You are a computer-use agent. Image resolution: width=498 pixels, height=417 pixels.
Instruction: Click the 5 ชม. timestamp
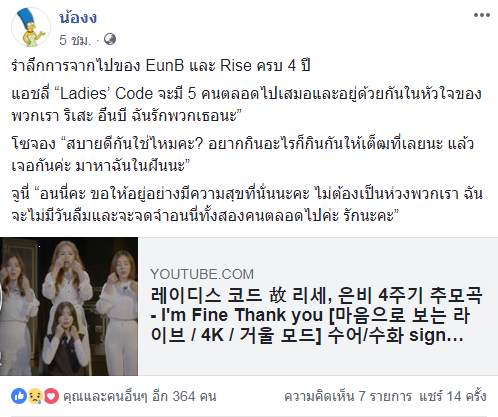click(x=75, y=40)
